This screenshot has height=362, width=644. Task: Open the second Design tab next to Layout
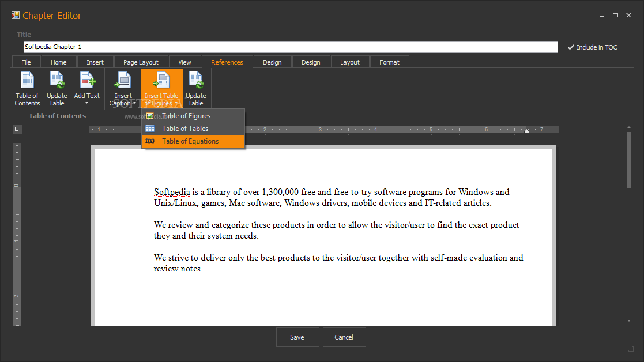click(311, 62)
